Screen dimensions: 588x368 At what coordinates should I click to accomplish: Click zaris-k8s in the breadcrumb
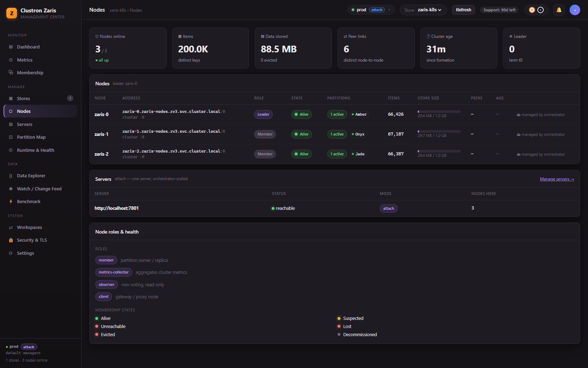pos(118,10)
